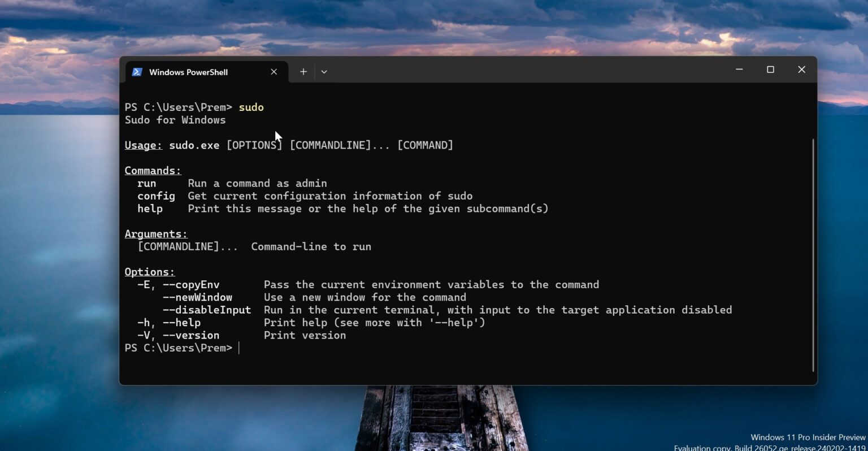Select the Windows PowerShell tab title

pos(188,72)
